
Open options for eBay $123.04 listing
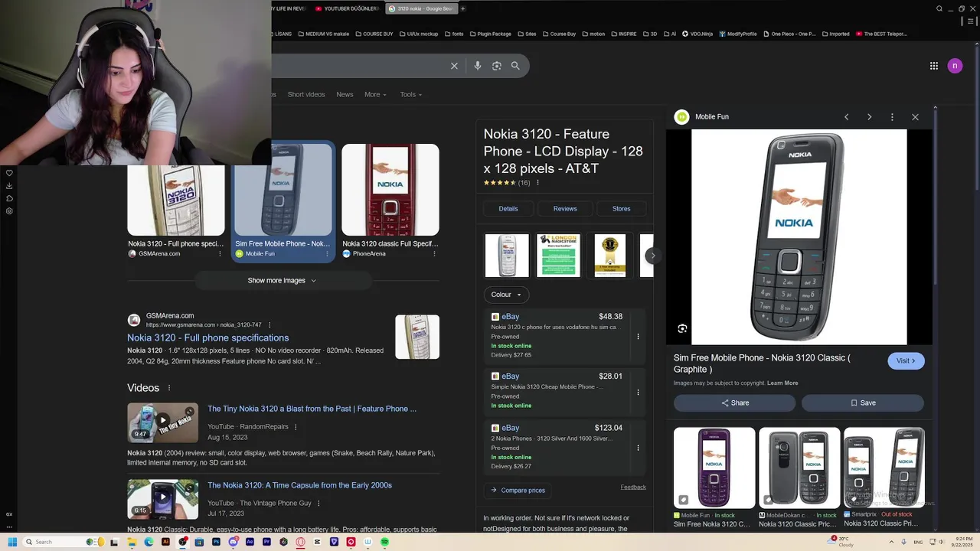point(638,448)
